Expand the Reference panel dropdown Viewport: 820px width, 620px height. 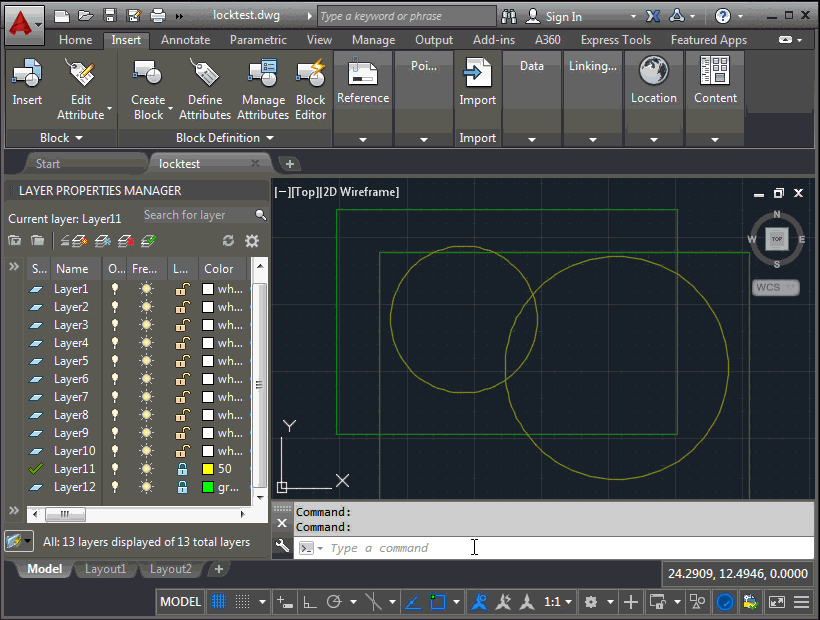point(363,139)
